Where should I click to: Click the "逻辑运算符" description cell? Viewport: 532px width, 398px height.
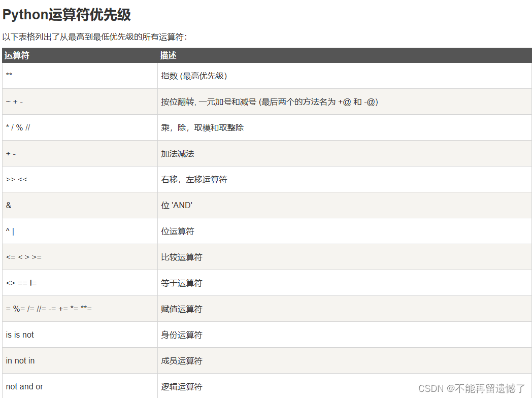click(x=345, y=386)
